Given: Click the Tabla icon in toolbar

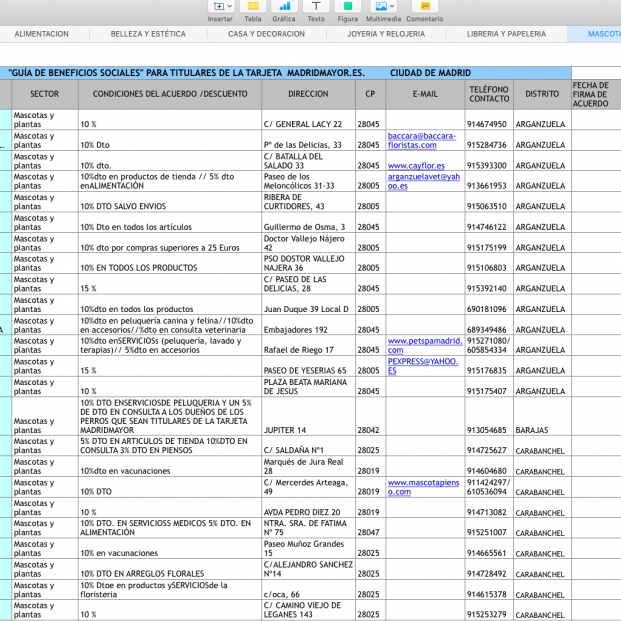Looking at the screenshot, I should 253,7.
